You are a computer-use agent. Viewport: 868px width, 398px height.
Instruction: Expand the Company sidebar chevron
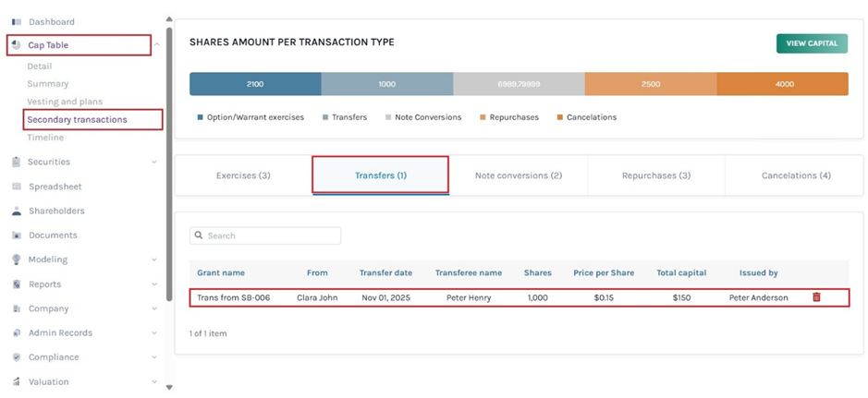coord(154,309)
